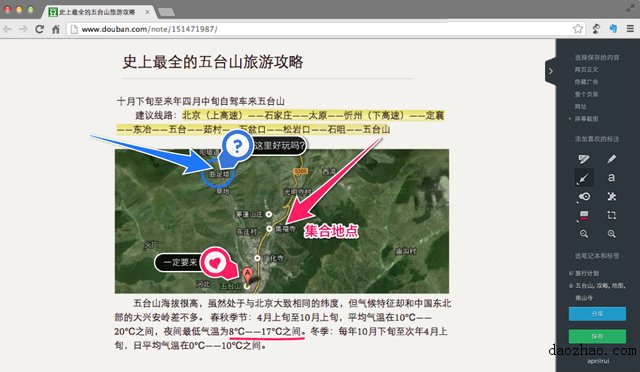Viewport: 640px width, 372px height.
Task: Zoom out with the minus magnifier
Action: pos(584,234)
